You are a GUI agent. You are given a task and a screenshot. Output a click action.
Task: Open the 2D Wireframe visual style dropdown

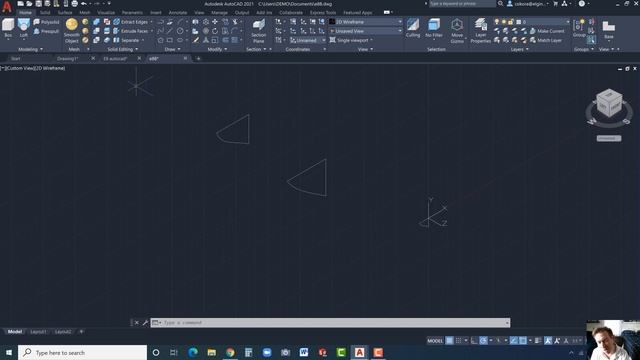(x=366, y=22)
